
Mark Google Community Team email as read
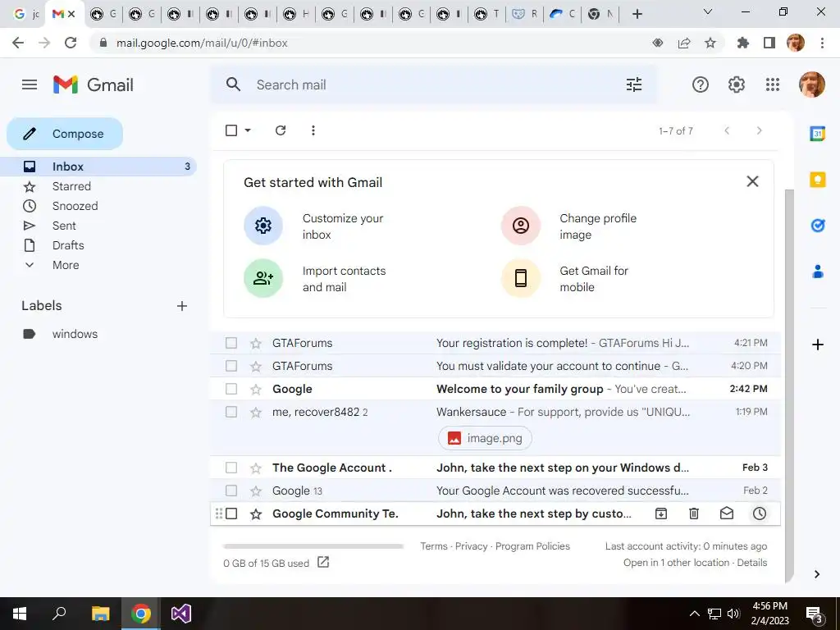[727, 514]
